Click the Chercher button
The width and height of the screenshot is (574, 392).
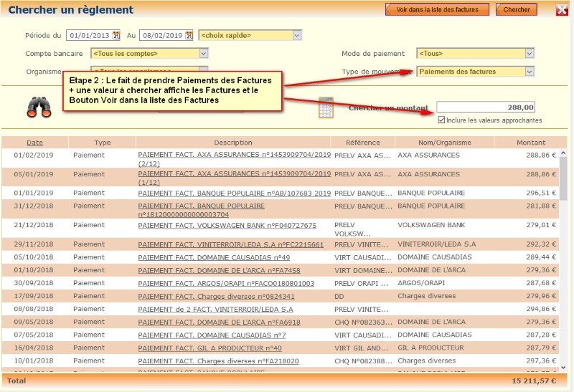tap(516, 10)
